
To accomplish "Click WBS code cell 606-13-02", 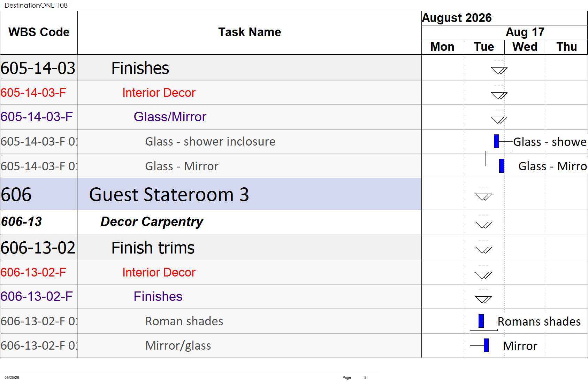I will [x=39, y=247].
